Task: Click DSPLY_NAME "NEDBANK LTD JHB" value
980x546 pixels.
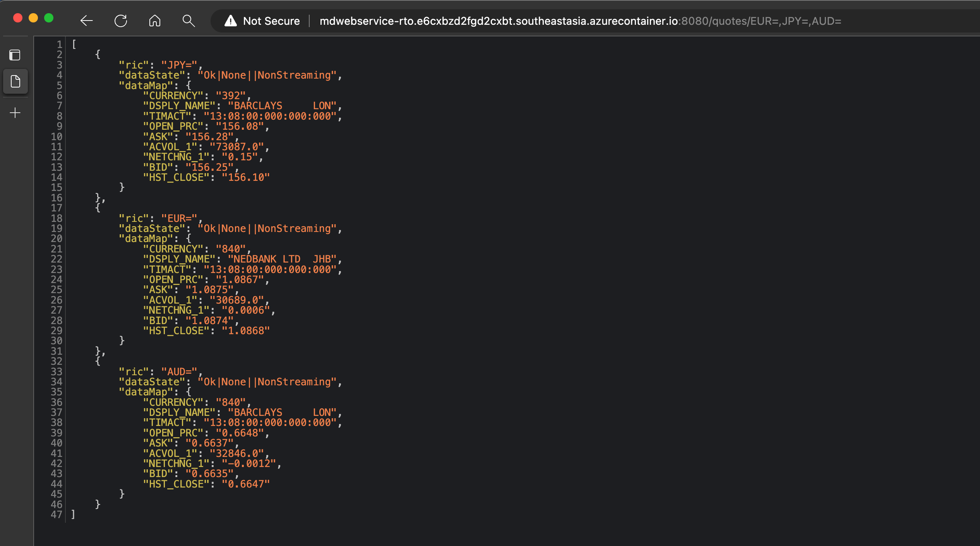Action: 282,259
